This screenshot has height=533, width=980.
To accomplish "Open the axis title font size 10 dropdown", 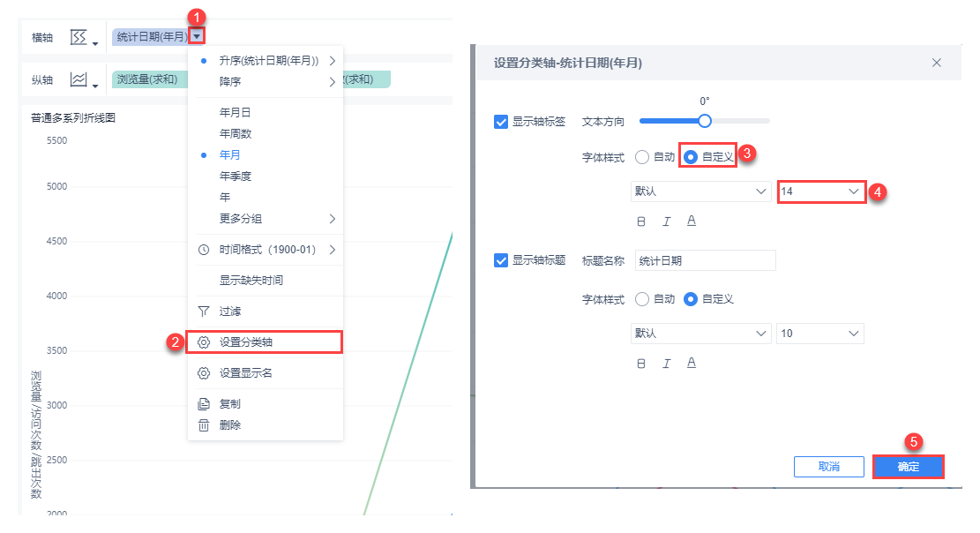I will 819,334.
